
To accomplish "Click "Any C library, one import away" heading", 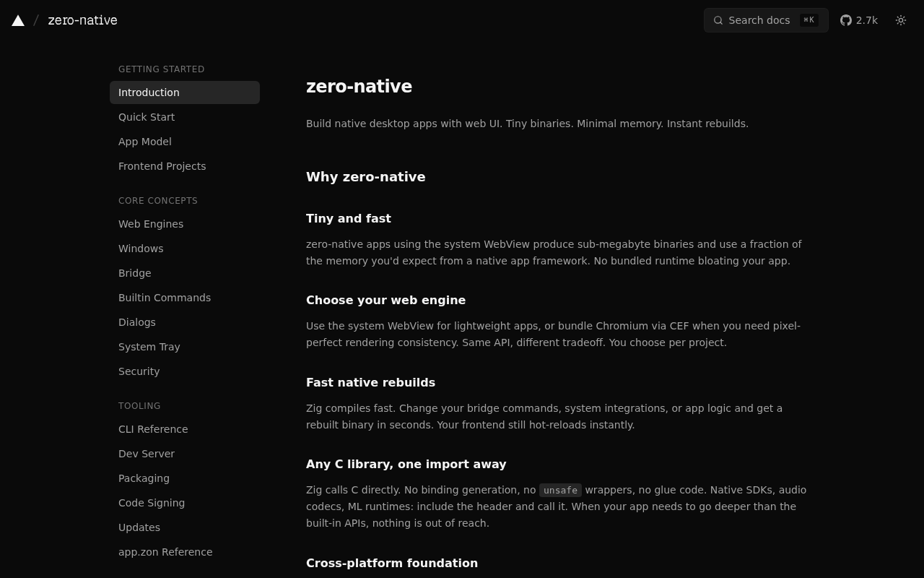I will [406, 464].
